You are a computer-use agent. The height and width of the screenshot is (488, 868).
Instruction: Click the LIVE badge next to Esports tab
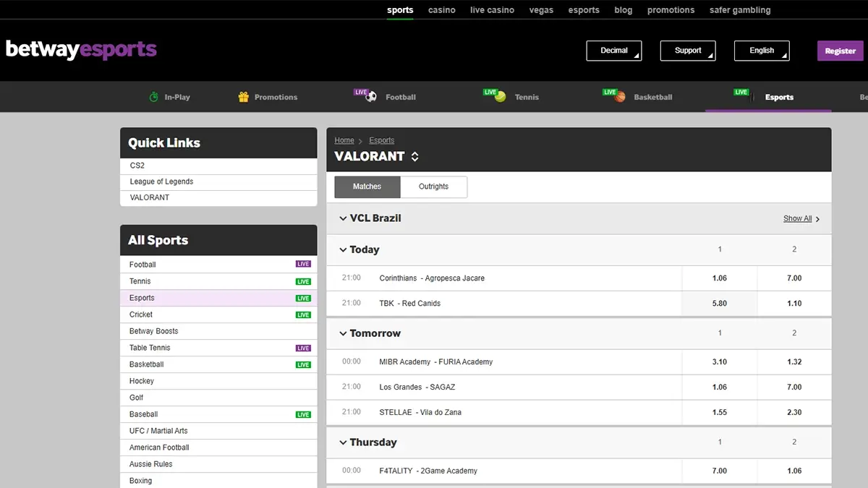741,92
